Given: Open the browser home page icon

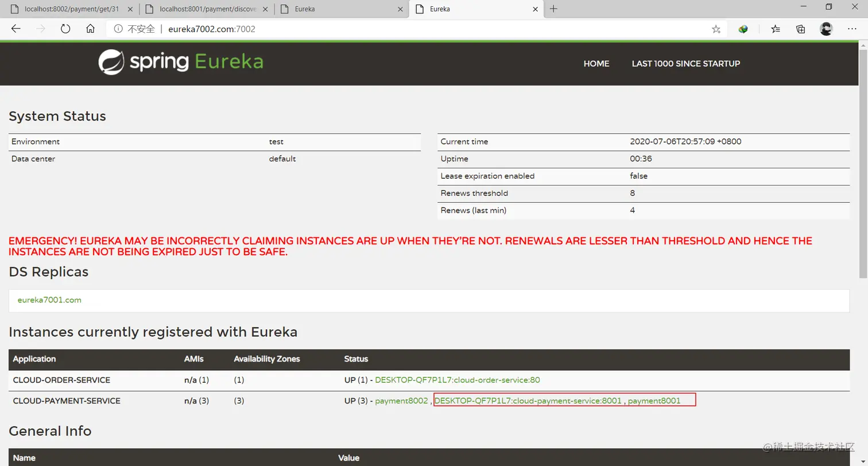Looking at the screenshot, I should (90, 29).
